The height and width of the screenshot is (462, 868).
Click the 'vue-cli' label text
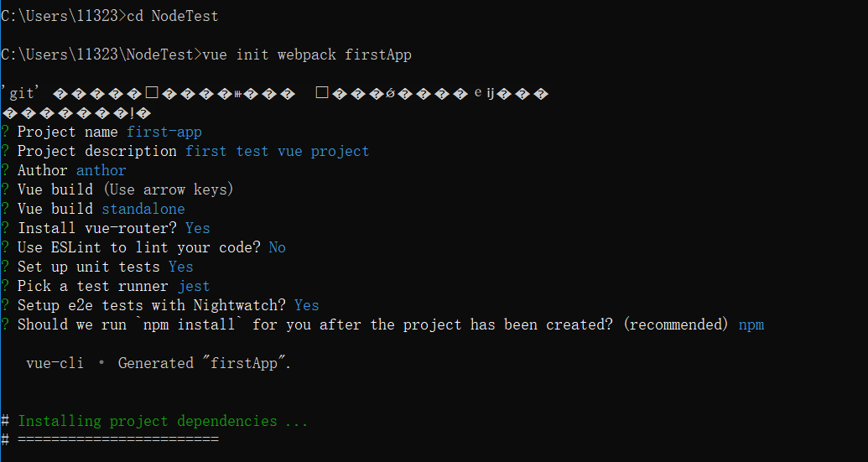coord(55,364)
